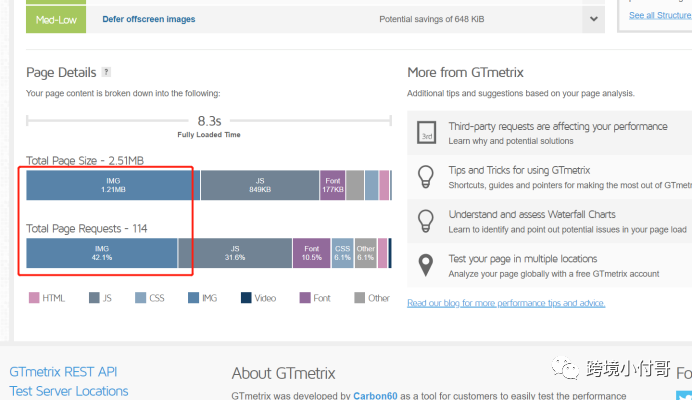Click the See all Structure link
693x400 pixels.
tap(660, 16)
